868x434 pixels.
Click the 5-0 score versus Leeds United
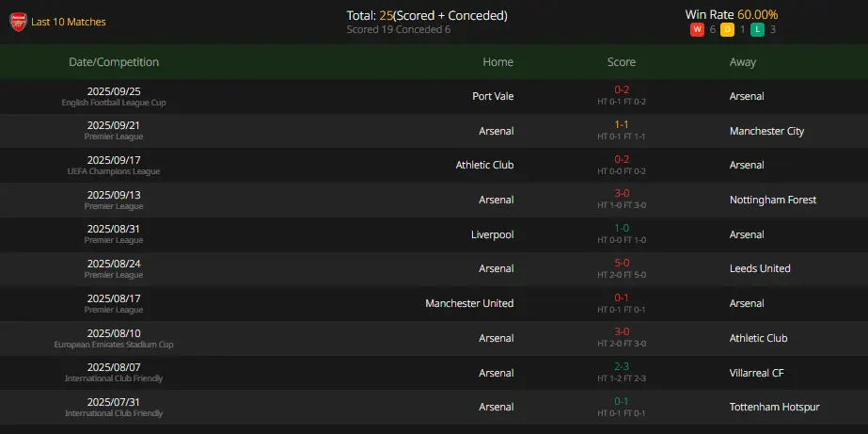[621, 263]
